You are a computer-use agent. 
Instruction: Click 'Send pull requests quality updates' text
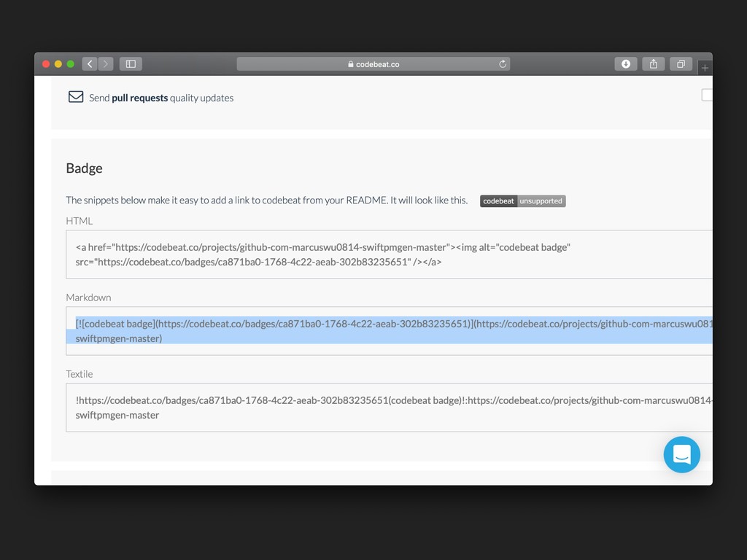(161, 98)
